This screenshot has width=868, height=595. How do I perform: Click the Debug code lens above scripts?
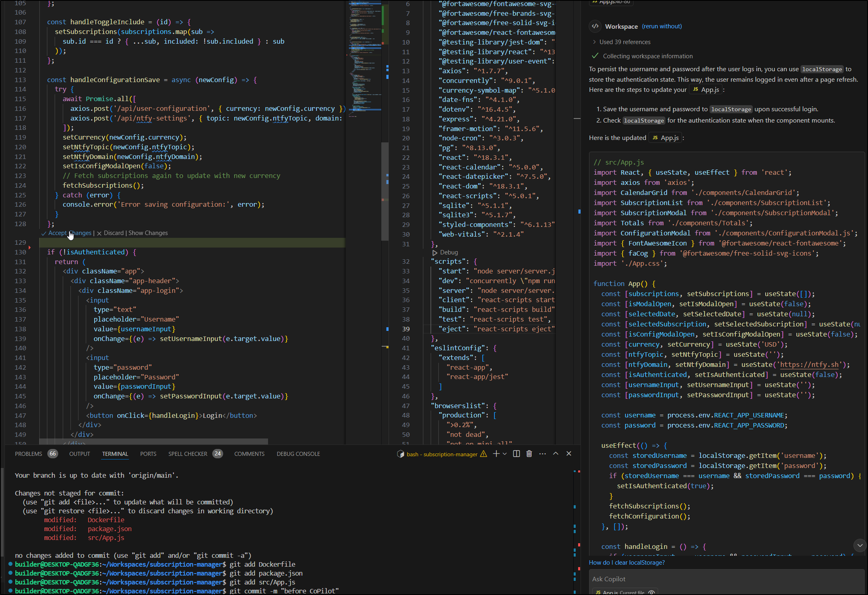tap(449, 252)
